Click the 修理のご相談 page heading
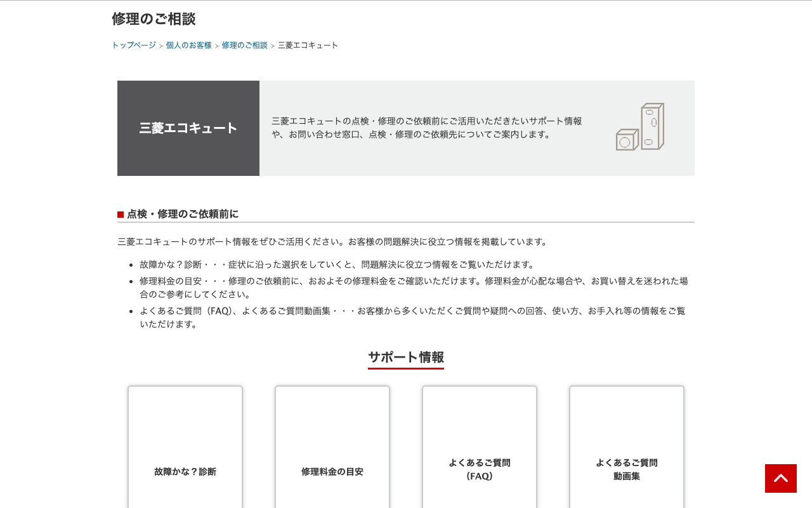The width and height of the screenshot is (812, 508). (154, 19)
